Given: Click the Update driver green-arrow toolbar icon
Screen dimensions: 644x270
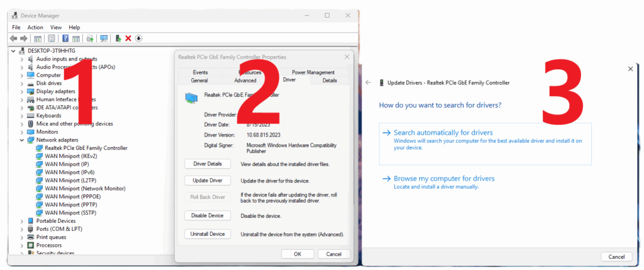Looking at the screenshot, I should 118,38.
